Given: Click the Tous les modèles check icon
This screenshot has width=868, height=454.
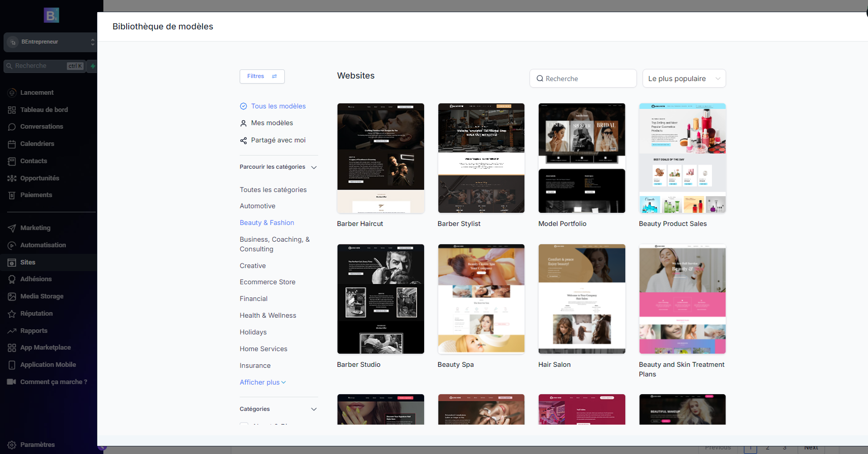Looking at the screenshot, I should (243, 106).
